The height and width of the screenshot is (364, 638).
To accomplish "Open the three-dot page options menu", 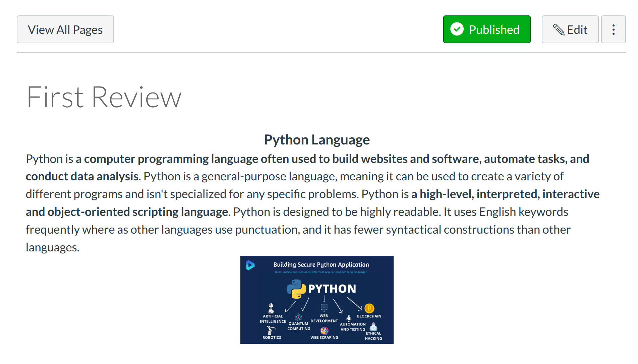I will click(x=613, y=29).
